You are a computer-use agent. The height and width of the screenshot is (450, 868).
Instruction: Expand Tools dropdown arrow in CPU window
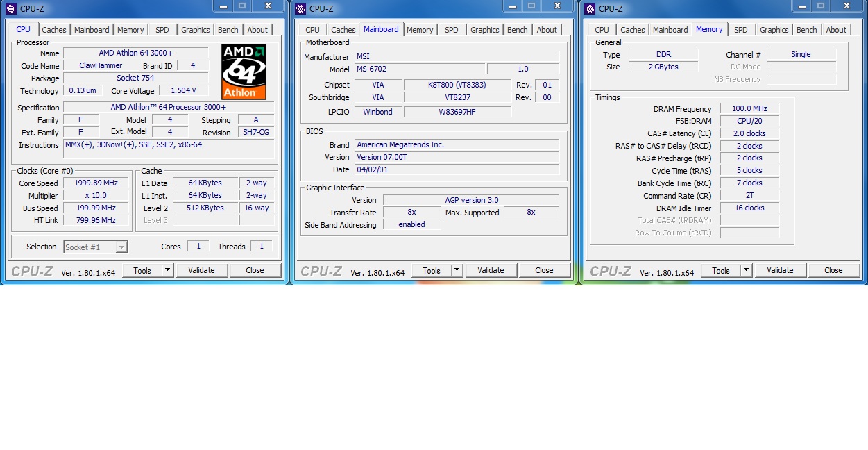point(168,270)
